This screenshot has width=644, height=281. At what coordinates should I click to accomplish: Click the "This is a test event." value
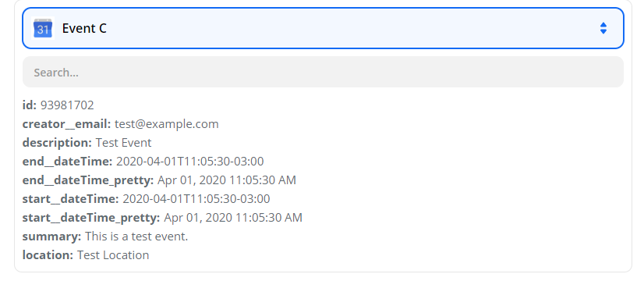(136, 237)
